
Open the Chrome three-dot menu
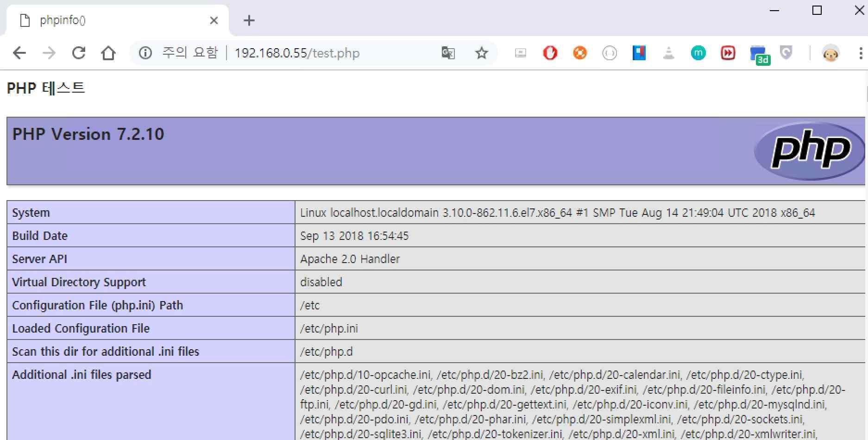(x=861, y=53)
